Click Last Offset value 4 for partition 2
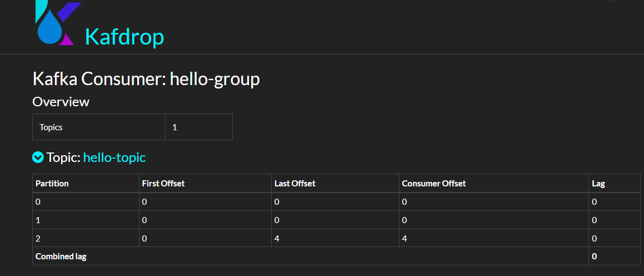This screenshot has height=276, width=644. pos(277,238)
